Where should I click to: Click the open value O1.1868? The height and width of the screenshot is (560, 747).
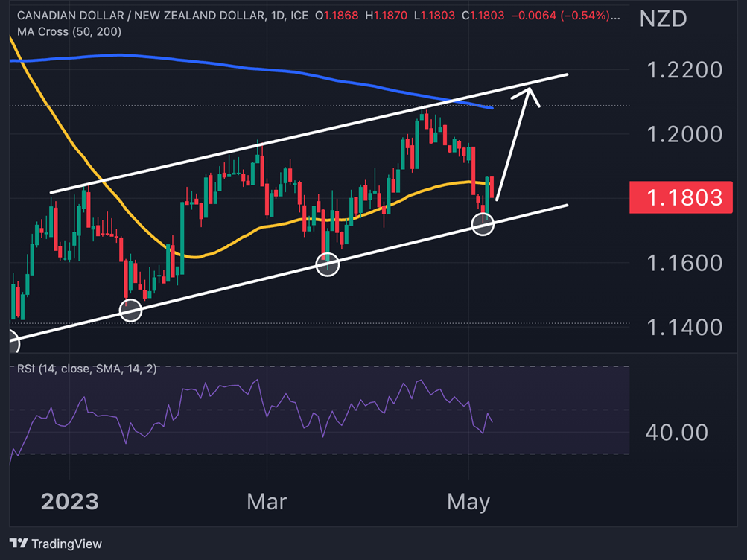337,16
